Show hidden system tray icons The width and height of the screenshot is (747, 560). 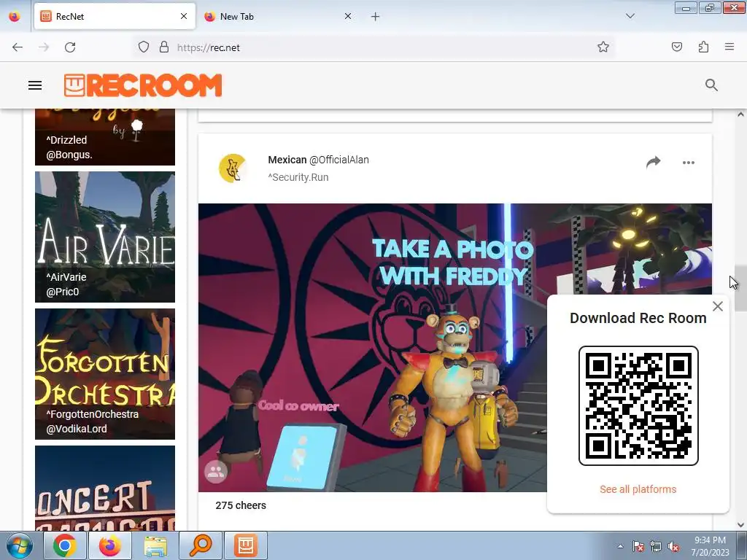620,546
